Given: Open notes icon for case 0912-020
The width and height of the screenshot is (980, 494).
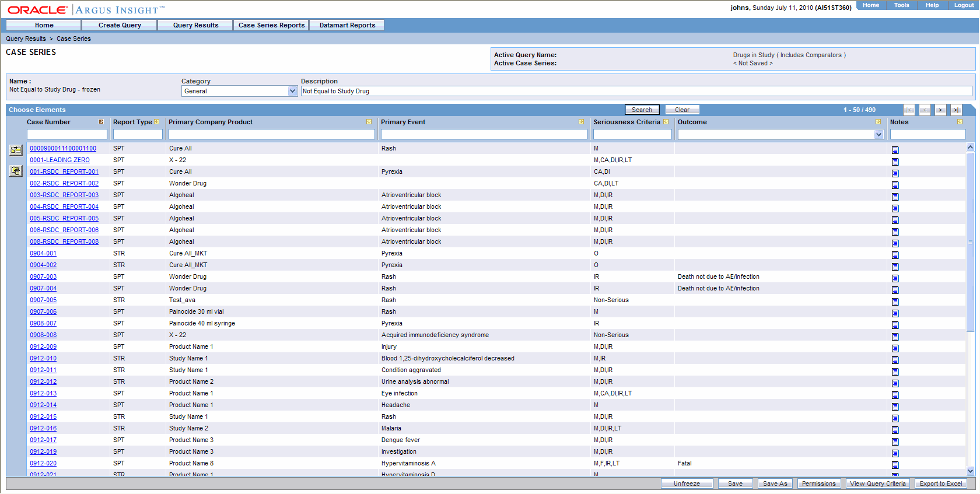Looking at the screenshot, I should (x=895, y=465).
